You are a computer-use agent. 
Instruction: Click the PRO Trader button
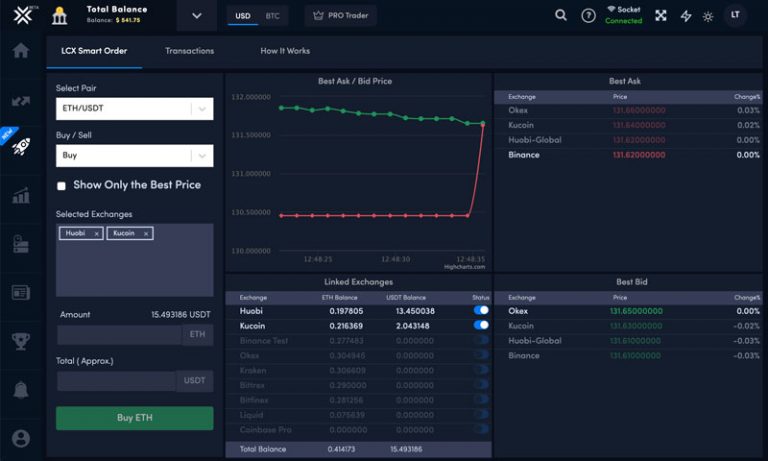340,16
